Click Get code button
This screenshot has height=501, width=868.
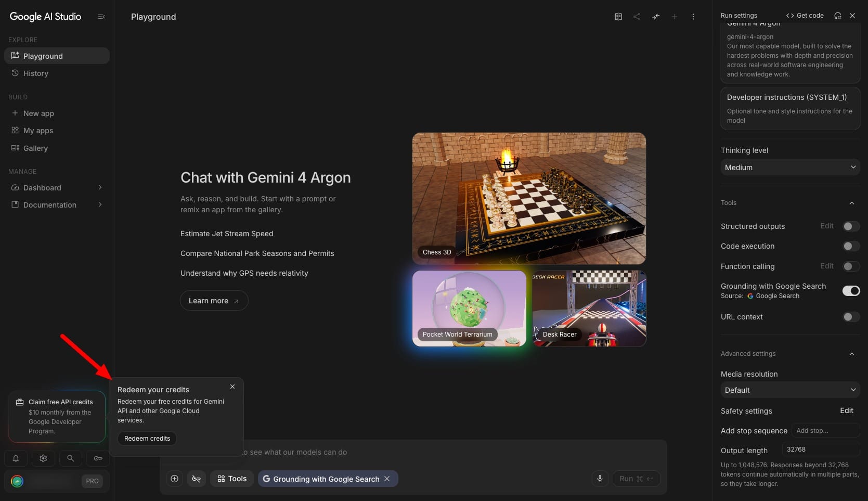[805, 16]
